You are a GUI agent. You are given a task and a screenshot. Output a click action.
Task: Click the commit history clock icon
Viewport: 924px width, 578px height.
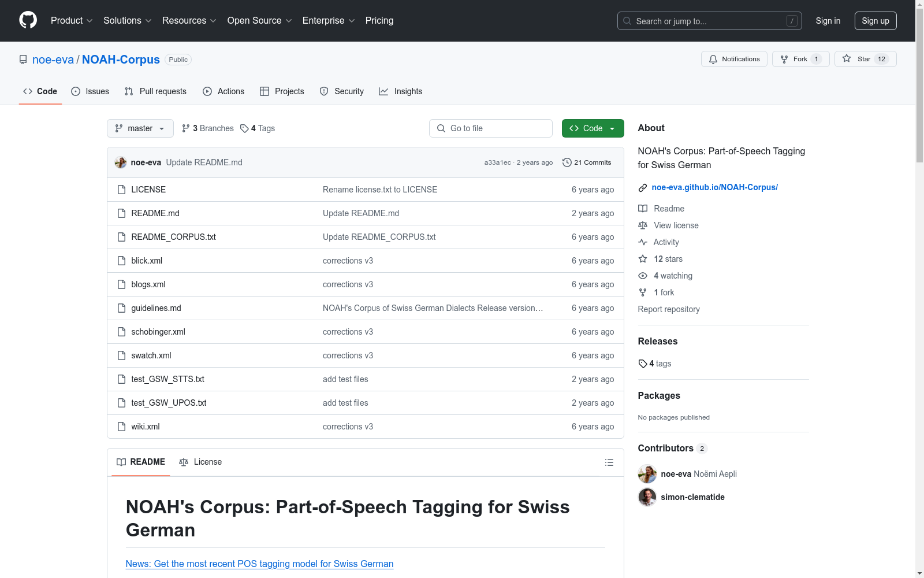tap(567, 162)
